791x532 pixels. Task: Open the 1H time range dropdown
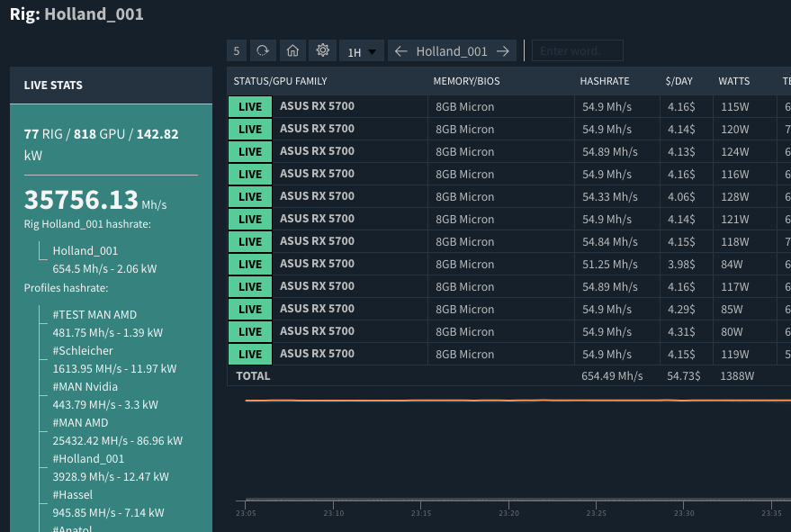[x=361, y=50]
